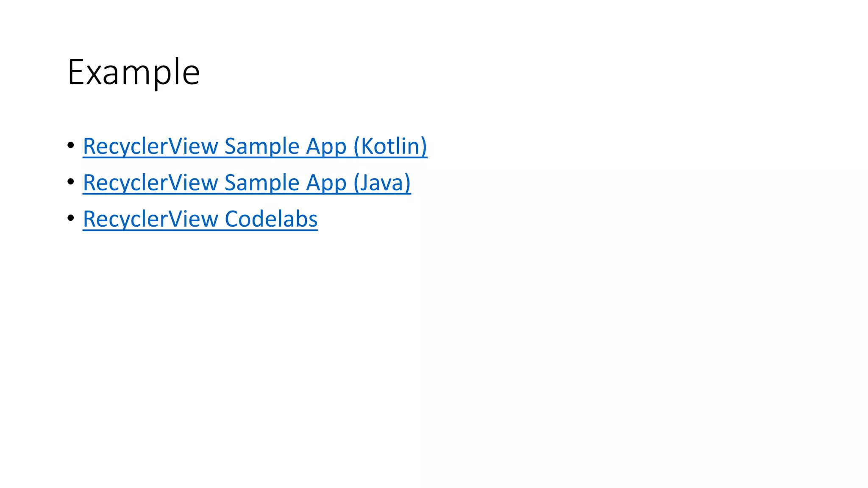Viewport: 868px width, 488px height.
Task: Click the bullet before the Codelabs link
Action: pos(70,218)
